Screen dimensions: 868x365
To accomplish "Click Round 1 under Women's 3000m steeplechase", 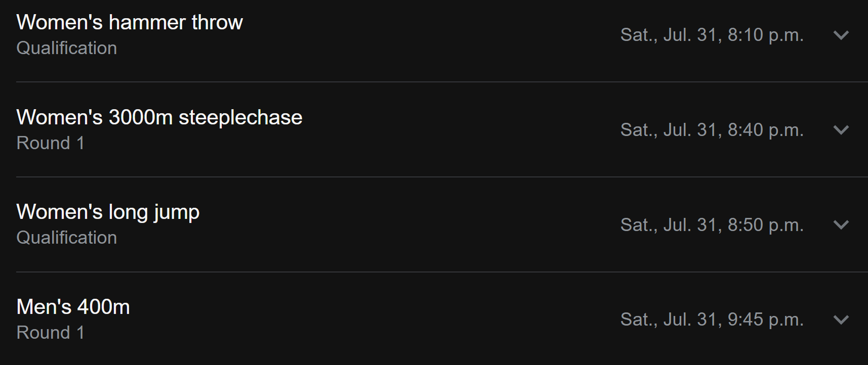I will (x=51, y=143).
